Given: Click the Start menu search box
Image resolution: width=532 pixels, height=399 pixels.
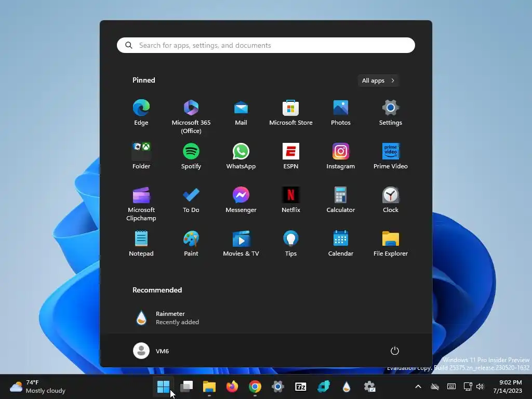Looking at the screenshot, I should [266, 45].
